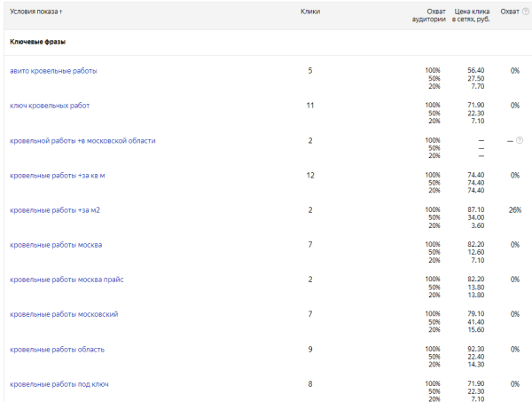Click the 92.30 price for кровельные работы область
The image size is (532, 402).
pos(475,349)
